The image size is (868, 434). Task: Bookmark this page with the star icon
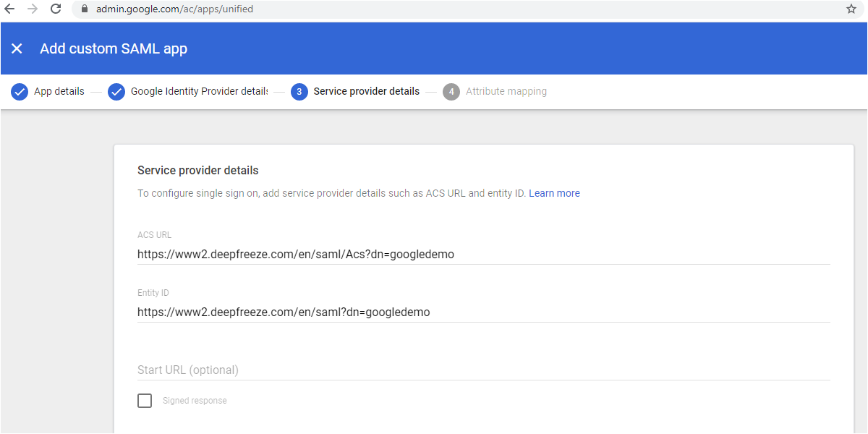pos(851,9)
